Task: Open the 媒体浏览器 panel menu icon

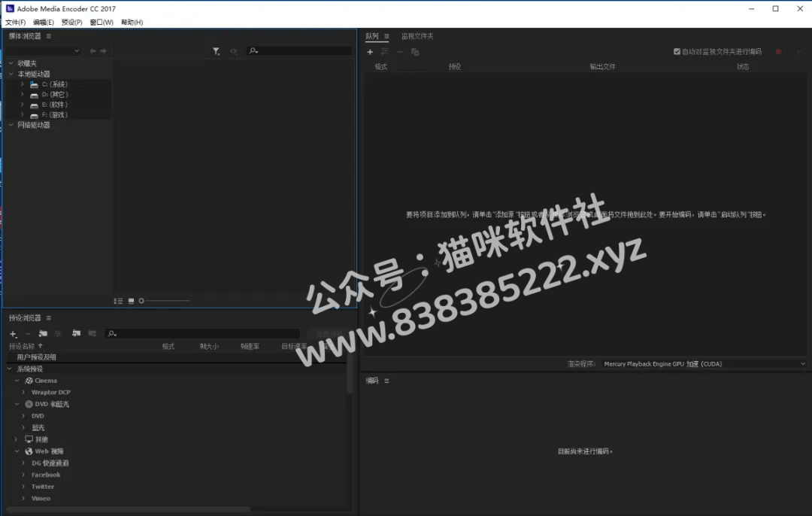Action: [49, 36]
